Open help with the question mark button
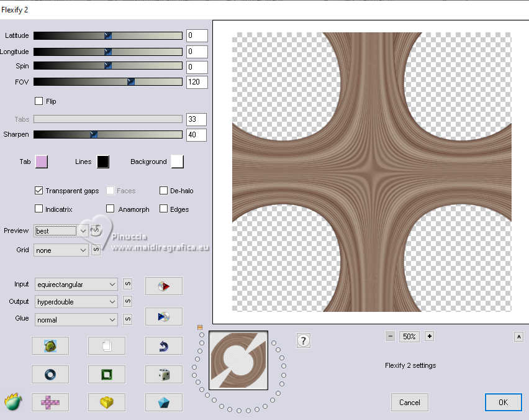 303,340
